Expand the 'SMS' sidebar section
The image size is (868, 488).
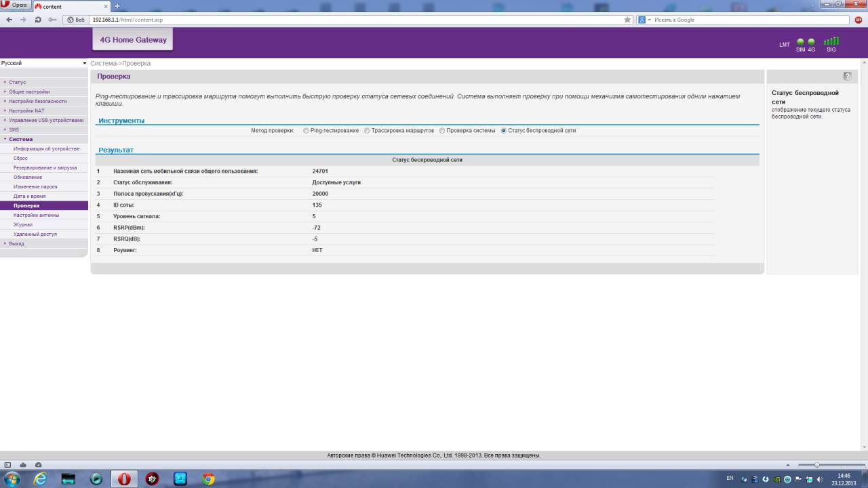44,129
